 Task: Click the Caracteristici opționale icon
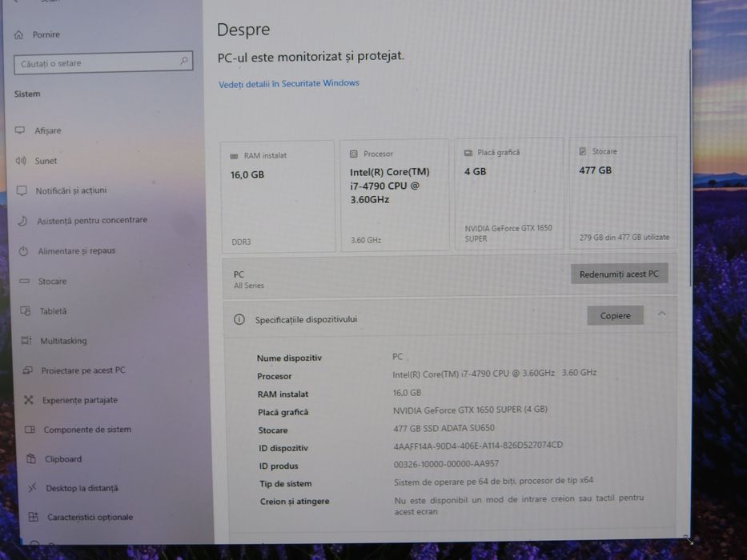tap(33, 517)
